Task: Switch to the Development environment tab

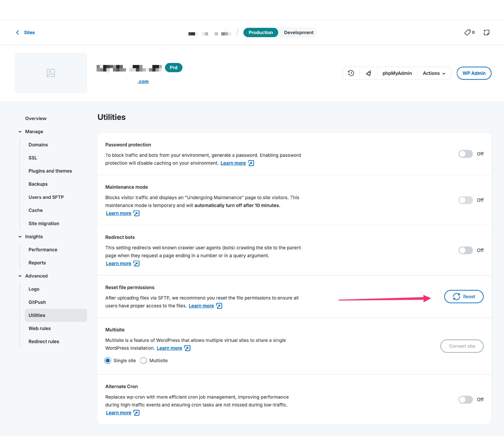Action: pyautogui.click(x=299, y=32)
